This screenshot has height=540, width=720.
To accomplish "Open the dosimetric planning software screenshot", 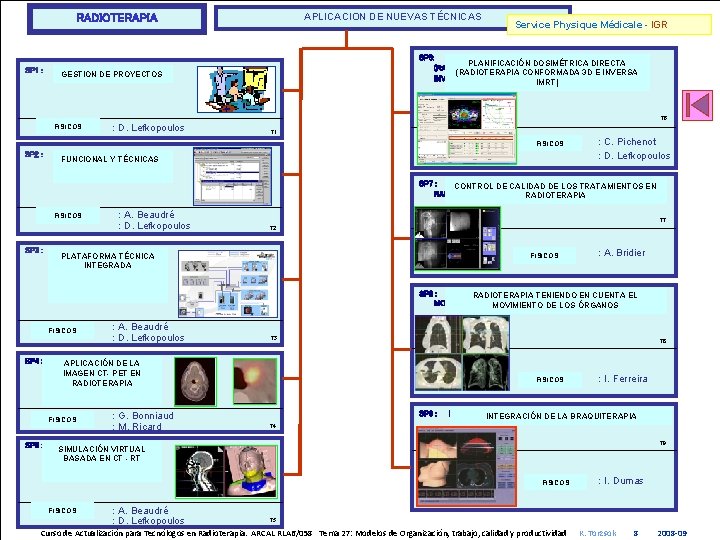I will [467, 128].
